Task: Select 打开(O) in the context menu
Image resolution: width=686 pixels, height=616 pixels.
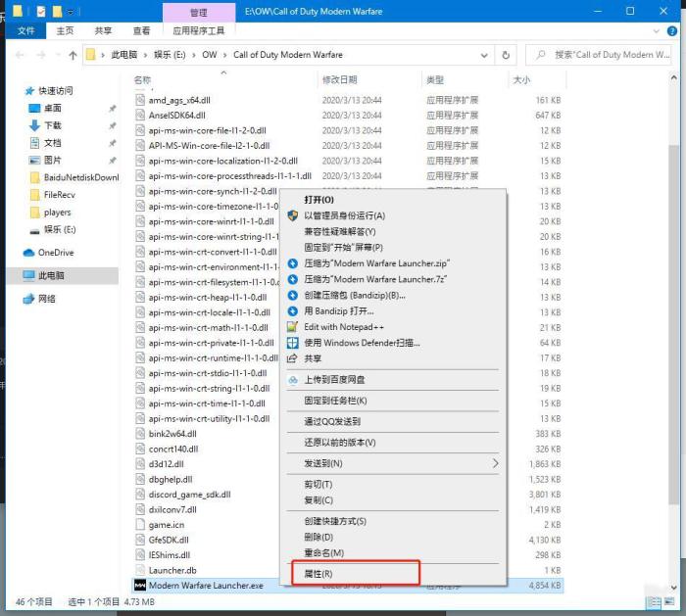Action: (x=318, y=200)
